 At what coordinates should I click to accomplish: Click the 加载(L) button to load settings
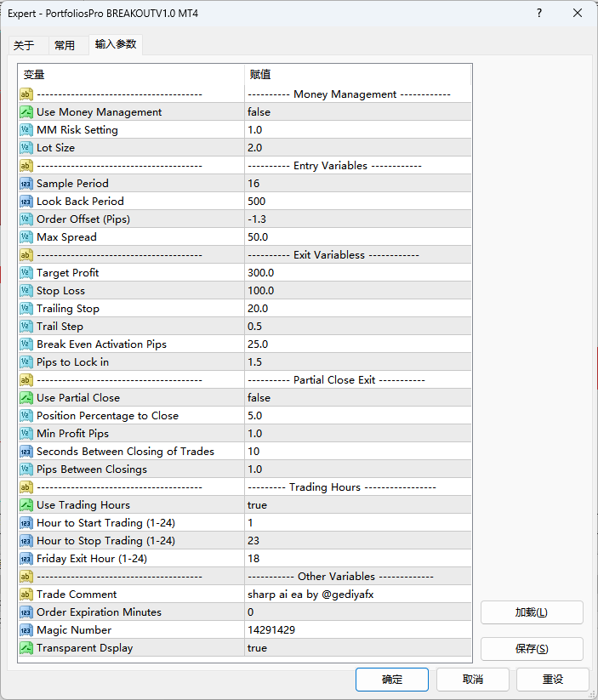pyautogui.click(x=532, y=612)
